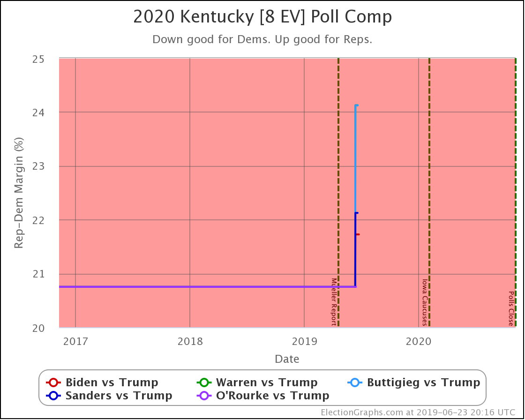Click the ElectionGraphs.com credit text
The height and width of the screenshot is (420, 525).
point(418,412)
